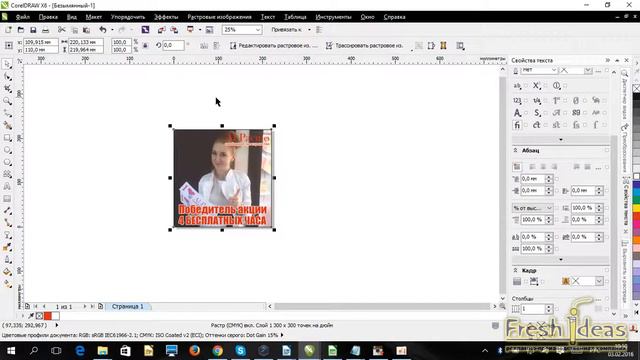The height and width of the screenshot is (360, 640).
Task: Open the frame background color dropdown
Action: click(599, 281)
